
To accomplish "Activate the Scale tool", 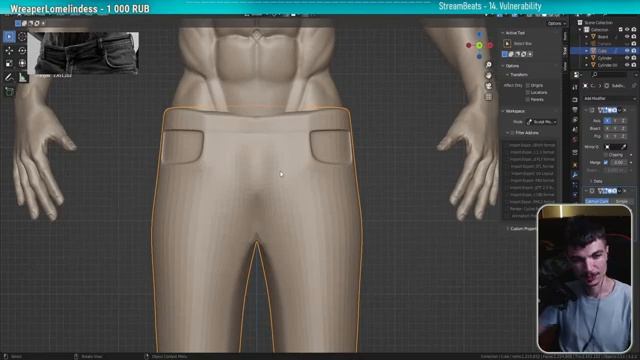I will coord(9,63).
